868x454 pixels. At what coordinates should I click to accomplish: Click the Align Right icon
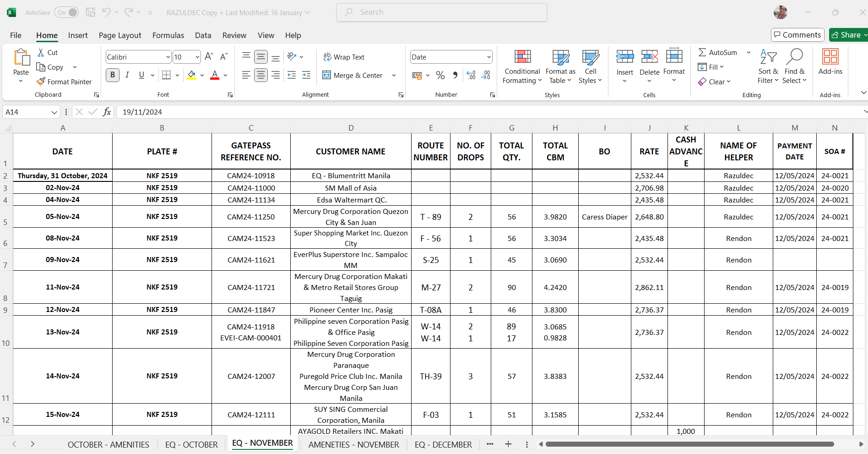click(276, 75)
